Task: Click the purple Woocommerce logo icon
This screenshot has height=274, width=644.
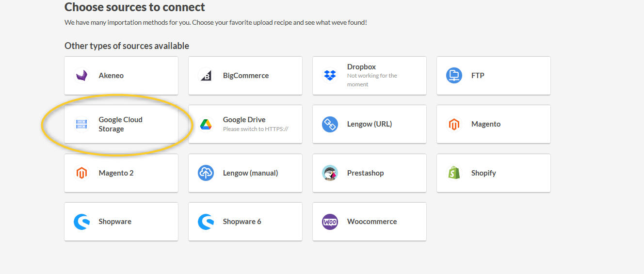Action: (x=330, y=222)
